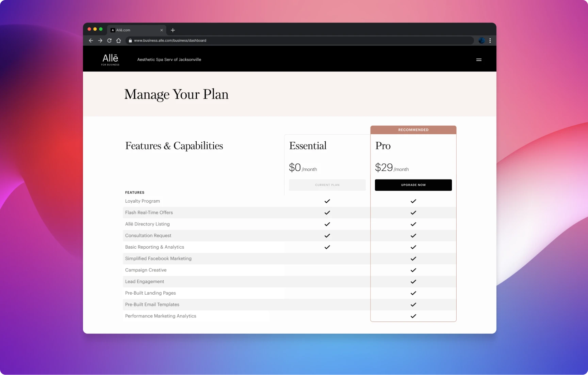Click Pro checkmark for Loyalty Program
588x375 pixels.
point(413,201)
